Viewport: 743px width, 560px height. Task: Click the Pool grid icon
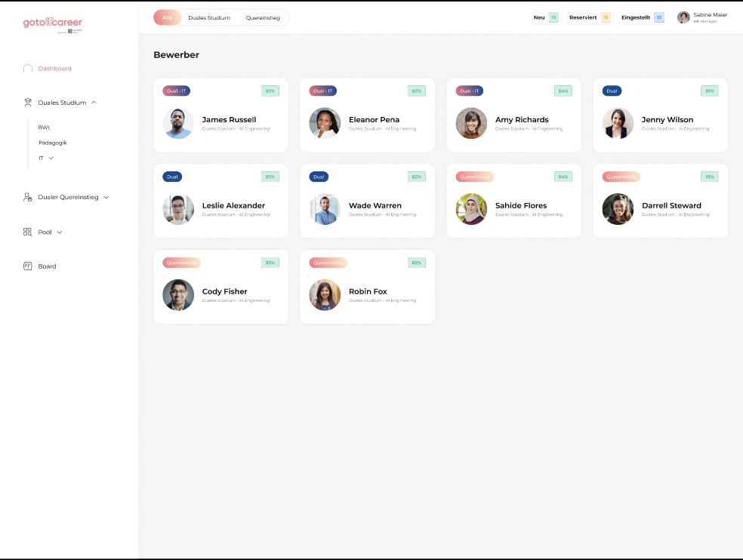point(28,232)
